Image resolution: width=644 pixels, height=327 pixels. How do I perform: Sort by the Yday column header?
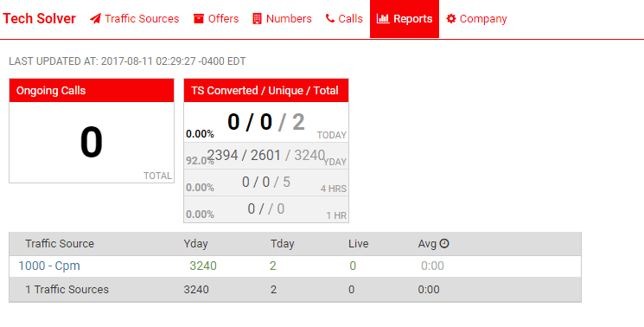[x=195, y=244]
